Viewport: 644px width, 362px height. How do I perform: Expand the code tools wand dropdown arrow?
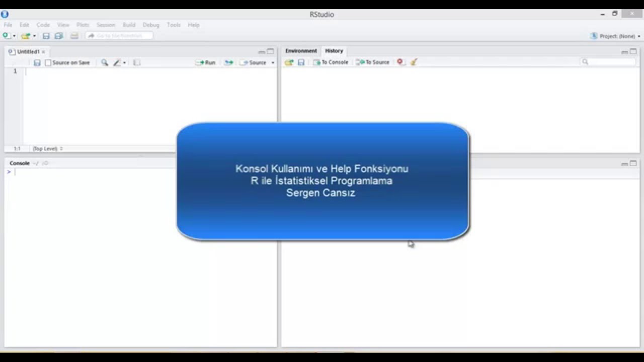point(124,63)
